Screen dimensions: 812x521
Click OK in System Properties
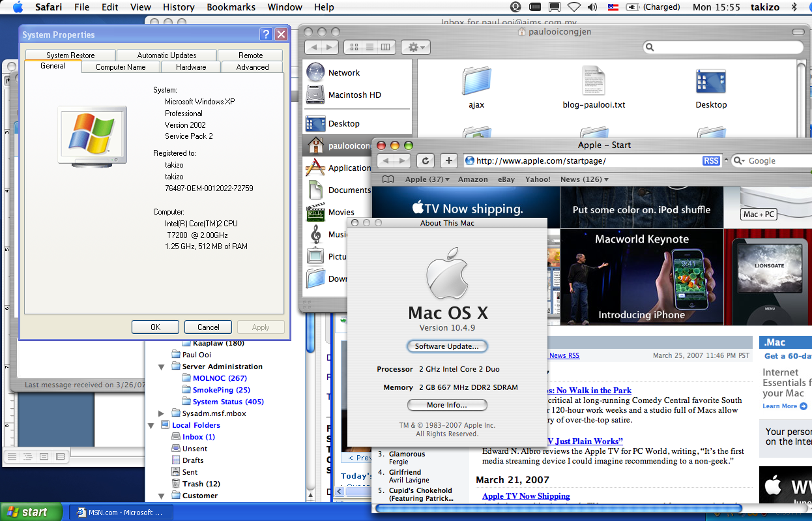click(x=155, y=327)
